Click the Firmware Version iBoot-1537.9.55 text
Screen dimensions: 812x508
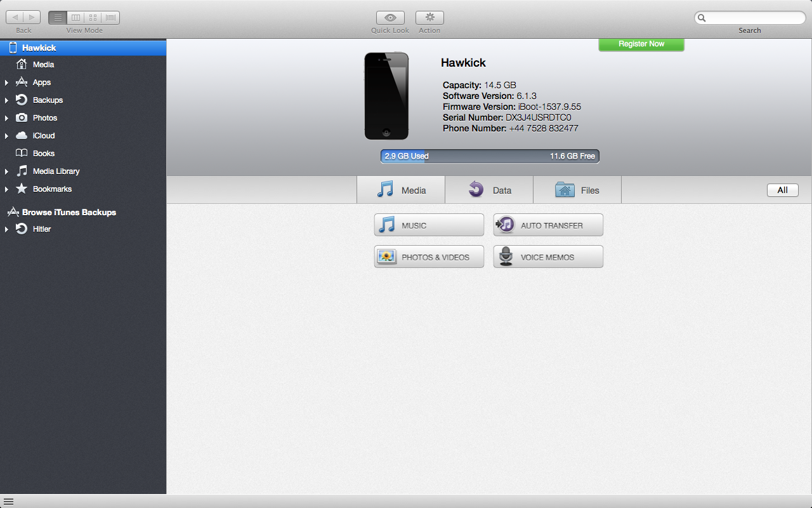pyautogui.click(x=512, y=107)
